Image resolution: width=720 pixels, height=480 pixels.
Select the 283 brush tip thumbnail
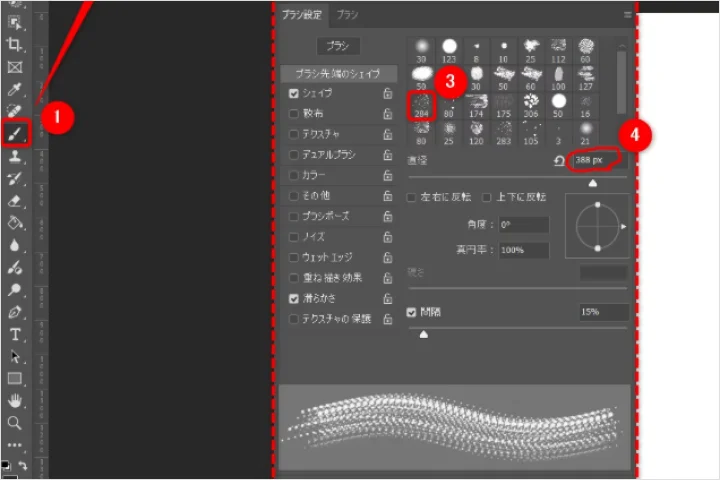tap(504, 134)
